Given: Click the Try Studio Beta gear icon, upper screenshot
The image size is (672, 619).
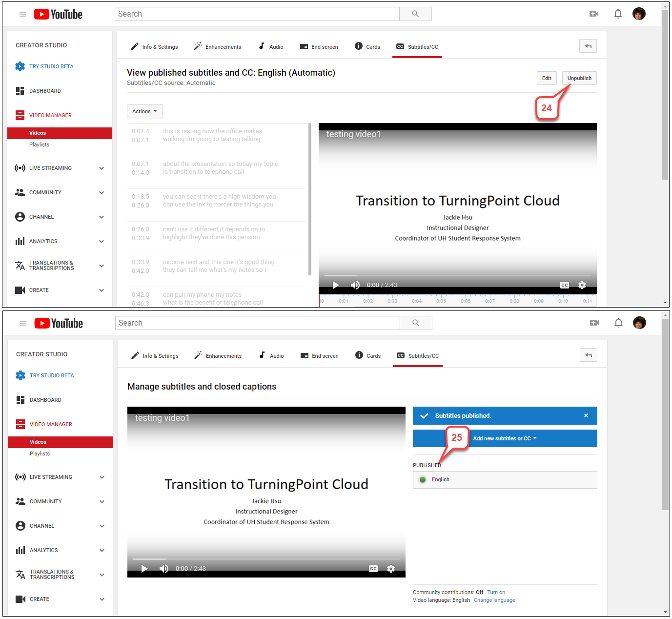Looking at the screenshot, I should (x=20, y=66).
